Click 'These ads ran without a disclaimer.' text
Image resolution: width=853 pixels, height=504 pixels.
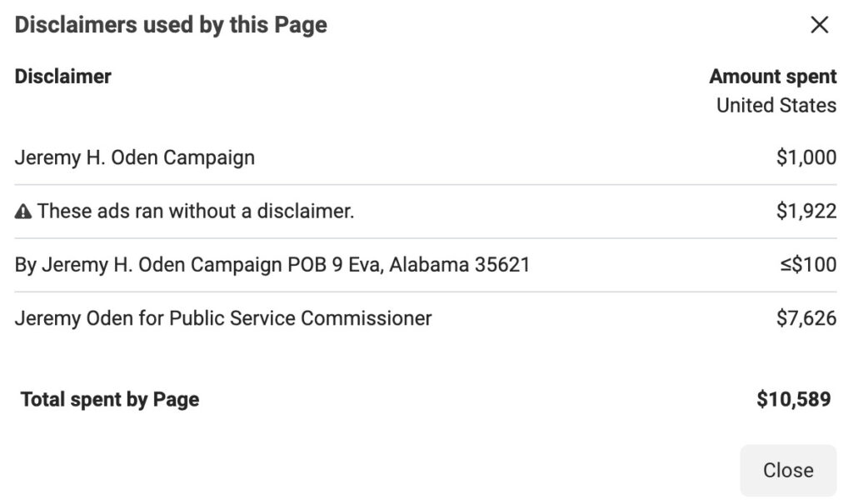(x=196, y=211)
